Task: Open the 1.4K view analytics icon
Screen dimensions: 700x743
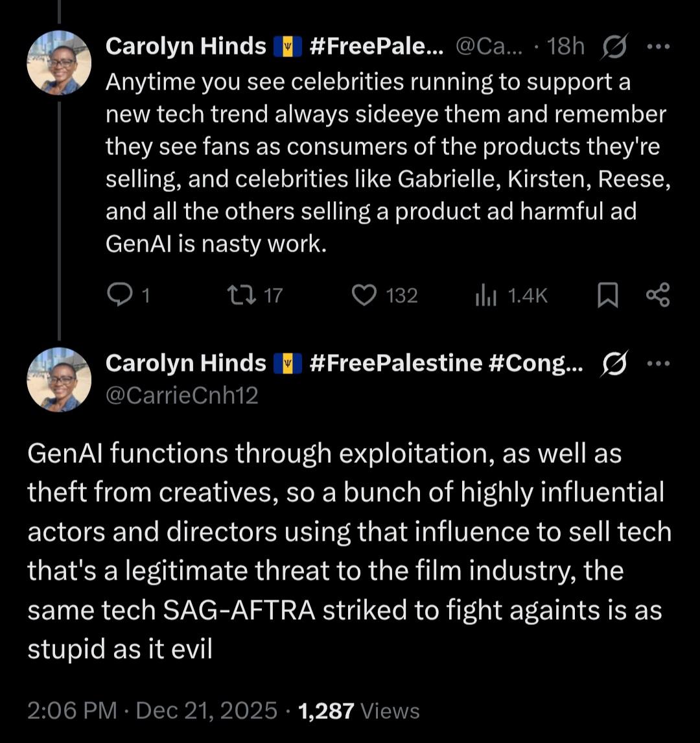Action: pos(486,296)
